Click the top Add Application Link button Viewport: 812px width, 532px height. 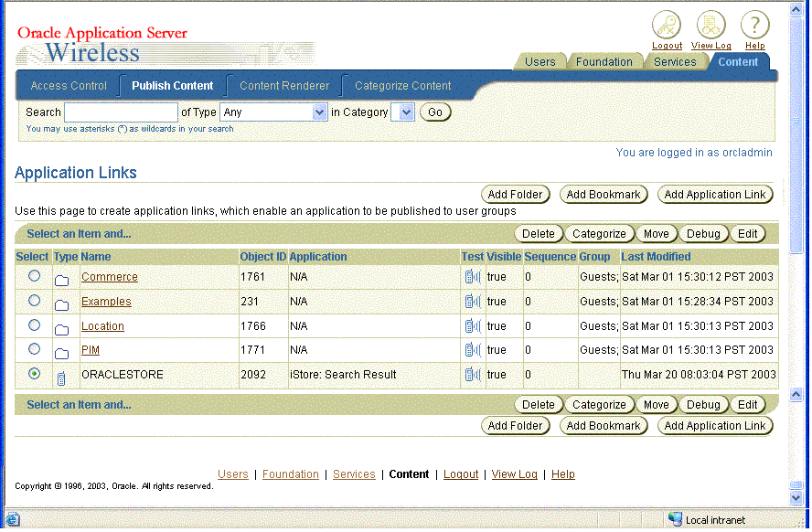(715, 195)
